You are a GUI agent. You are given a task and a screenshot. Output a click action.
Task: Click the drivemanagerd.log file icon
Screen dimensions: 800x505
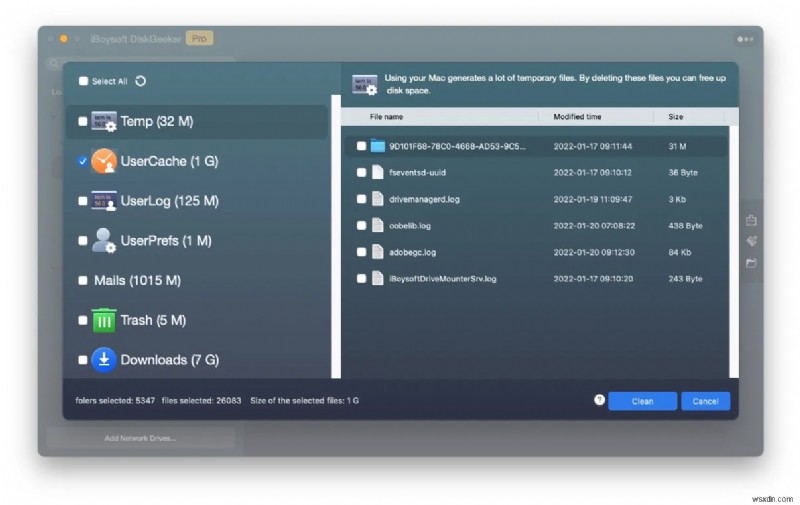point(378,199)
